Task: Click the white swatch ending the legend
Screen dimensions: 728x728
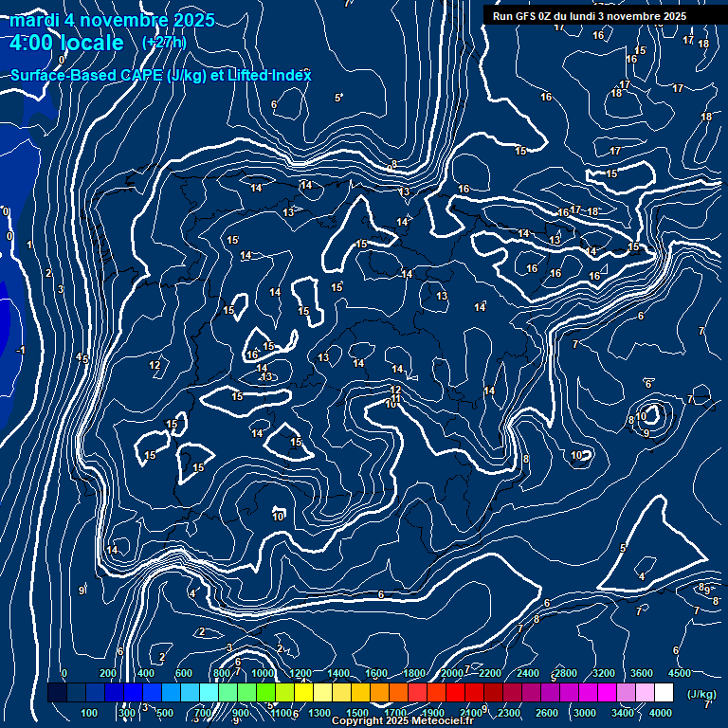Action: coord(664,692)
